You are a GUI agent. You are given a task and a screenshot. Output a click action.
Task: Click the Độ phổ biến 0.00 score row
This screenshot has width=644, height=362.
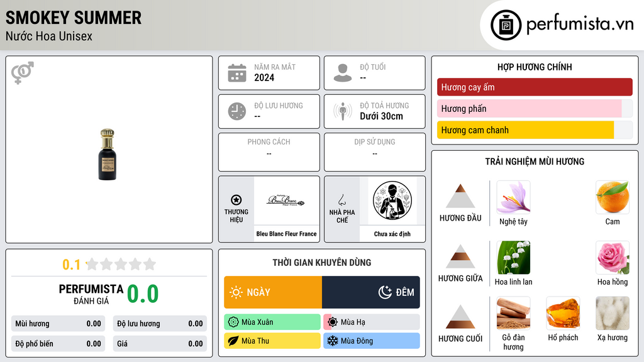click(x=58, y=344)
